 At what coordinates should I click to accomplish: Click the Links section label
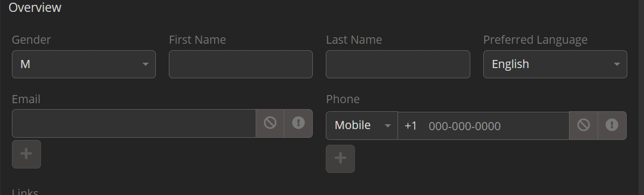pos(25,192)
